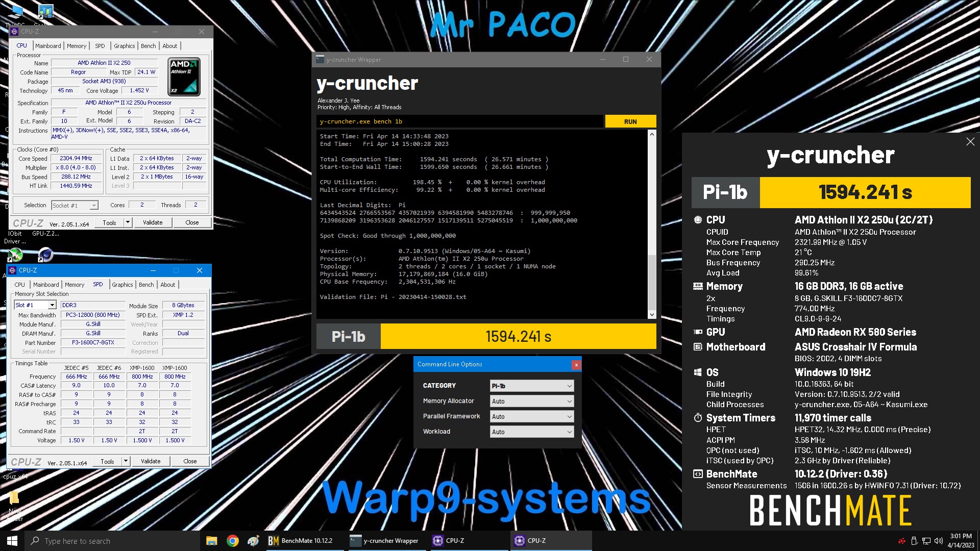Click the y-cruncher output scroll-up arrow

coord(652,134)
